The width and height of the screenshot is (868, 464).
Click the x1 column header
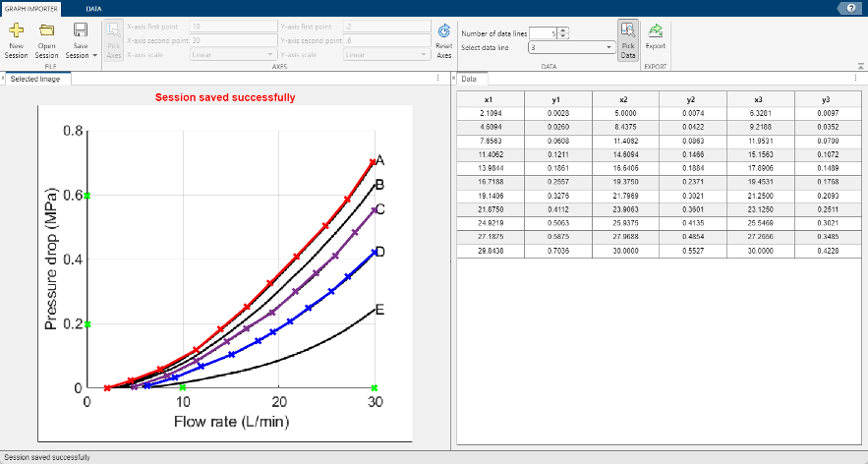[490, 99]
